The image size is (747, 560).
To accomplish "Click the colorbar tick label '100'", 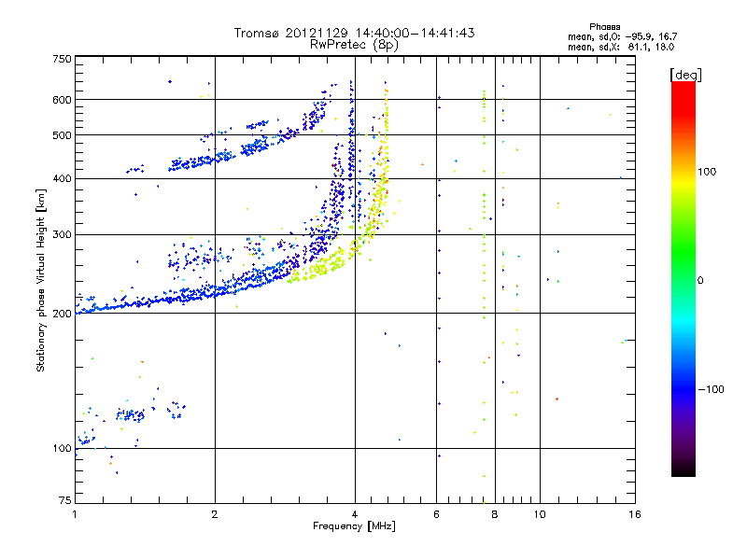I will 707,172.
